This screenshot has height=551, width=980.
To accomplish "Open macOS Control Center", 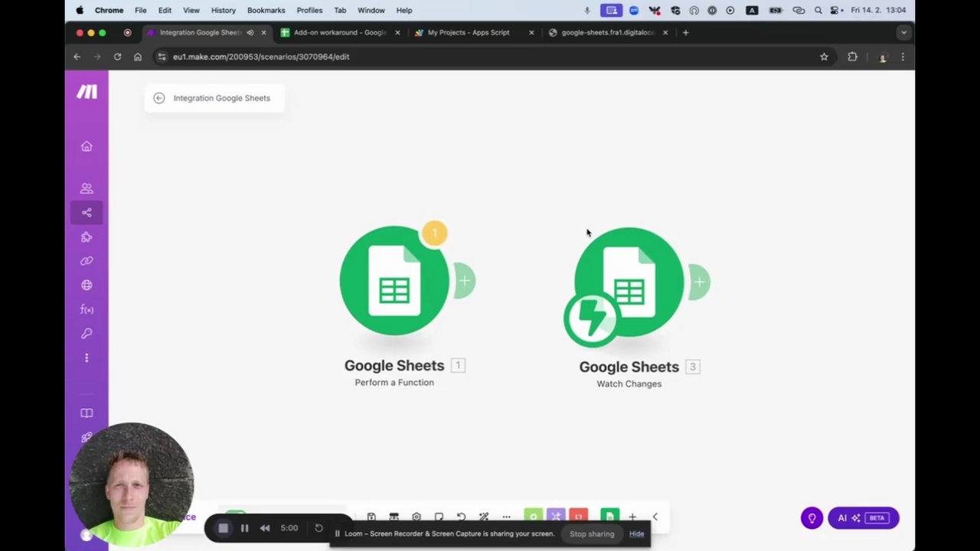I will (836, 10).
